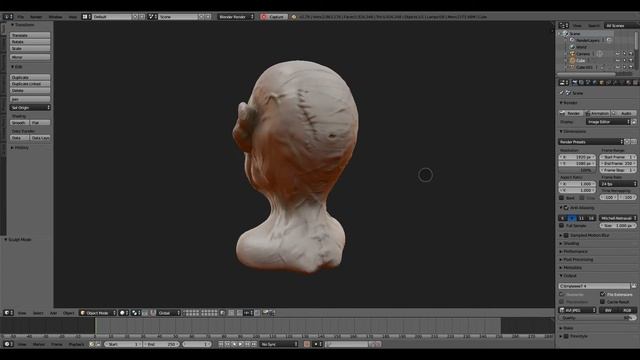640x360 pixels.
Task: Open the Window menu
Action: 56,17
